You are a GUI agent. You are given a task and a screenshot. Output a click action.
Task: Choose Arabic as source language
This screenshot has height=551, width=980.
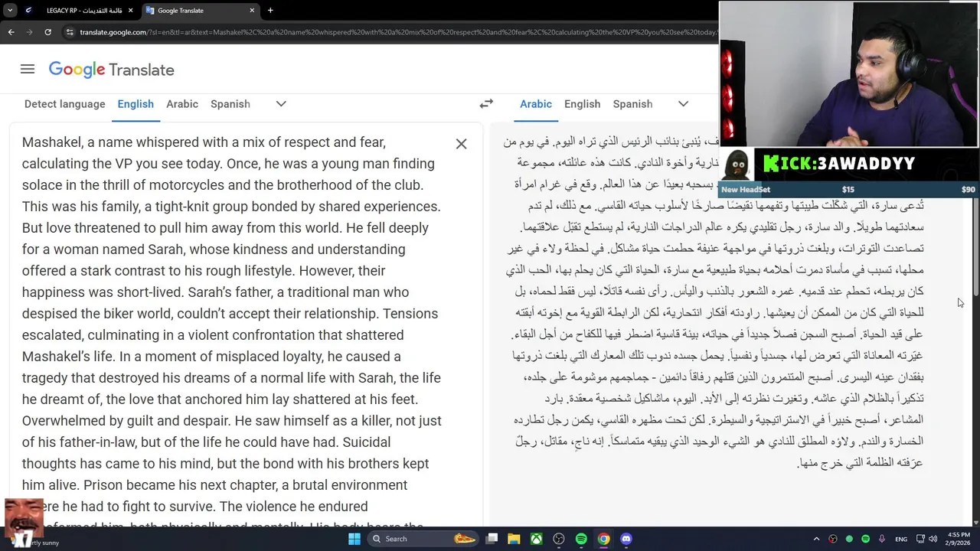pyautogui.click(x=182, y=104)
